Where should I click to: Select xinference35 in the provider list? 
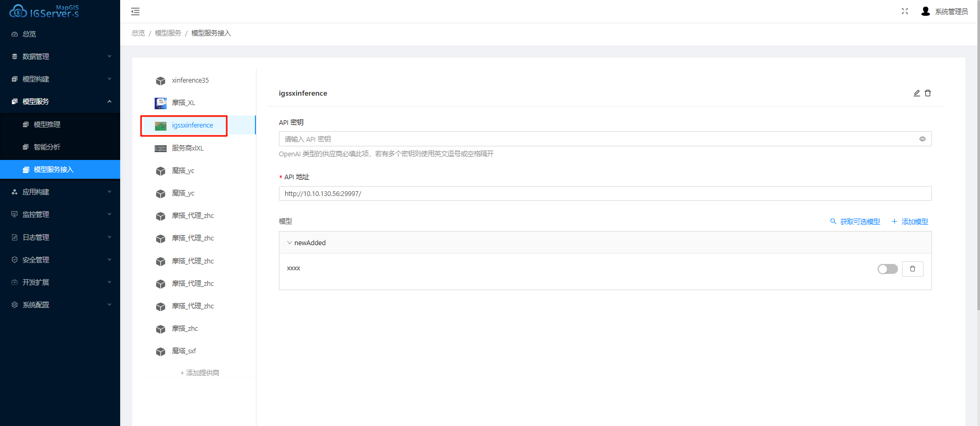(x=190, y=80)
